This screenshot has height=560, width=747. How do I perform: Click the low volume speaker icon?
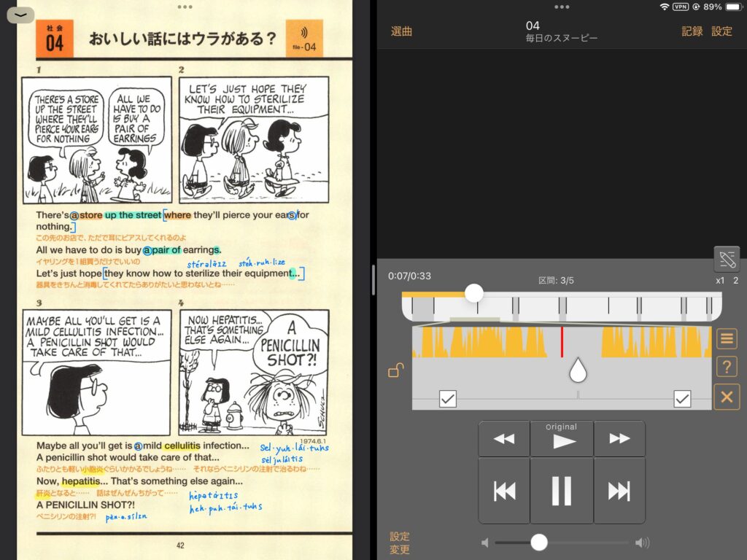(x=485, y=542)
